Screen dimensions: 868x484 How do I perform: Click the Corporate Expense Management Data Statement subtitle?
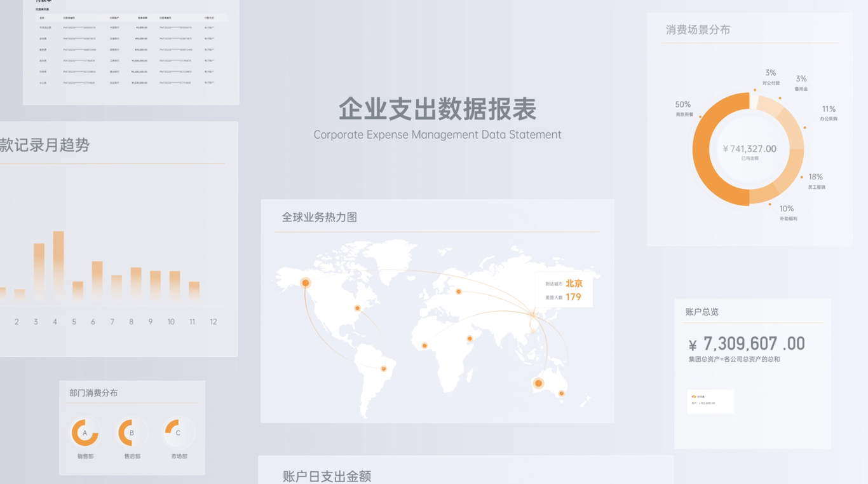(x=437, y=135)
